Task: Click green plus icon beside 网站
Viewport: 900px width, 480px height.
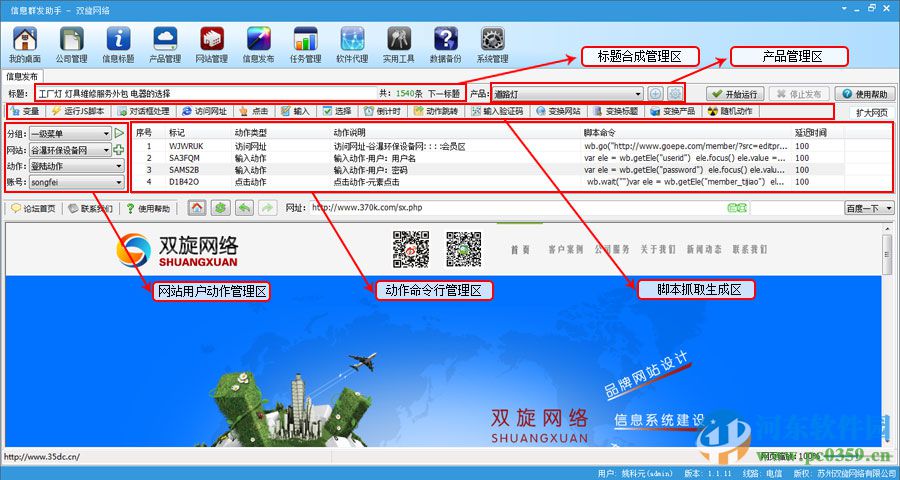Action: 119,150
